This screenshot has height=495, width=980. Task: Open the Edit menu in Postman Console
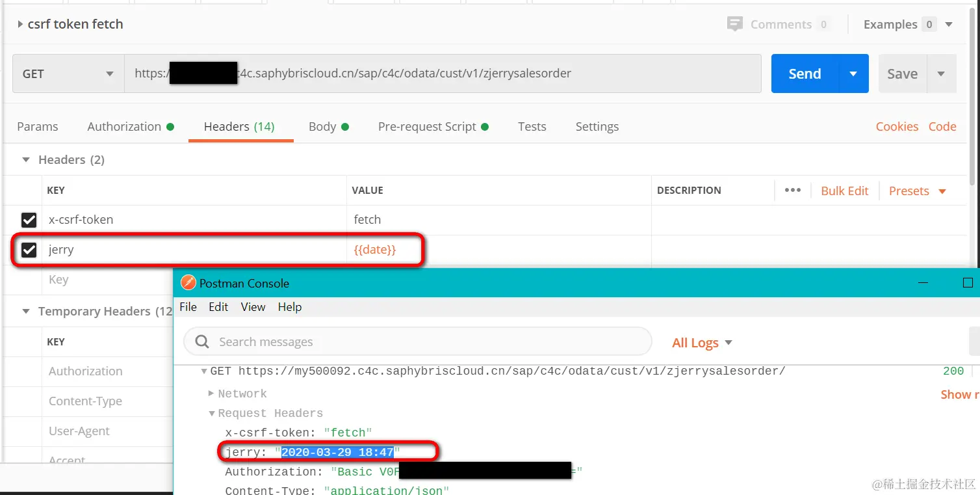pos(218,307)
